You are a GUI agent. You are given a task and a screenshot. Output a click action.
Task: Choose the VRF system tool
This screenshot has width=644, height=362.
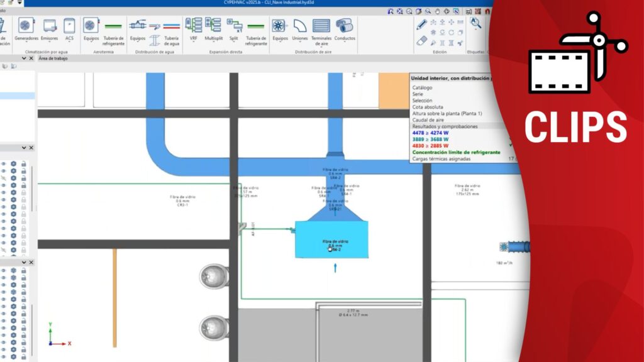click(x=194, y=26)
